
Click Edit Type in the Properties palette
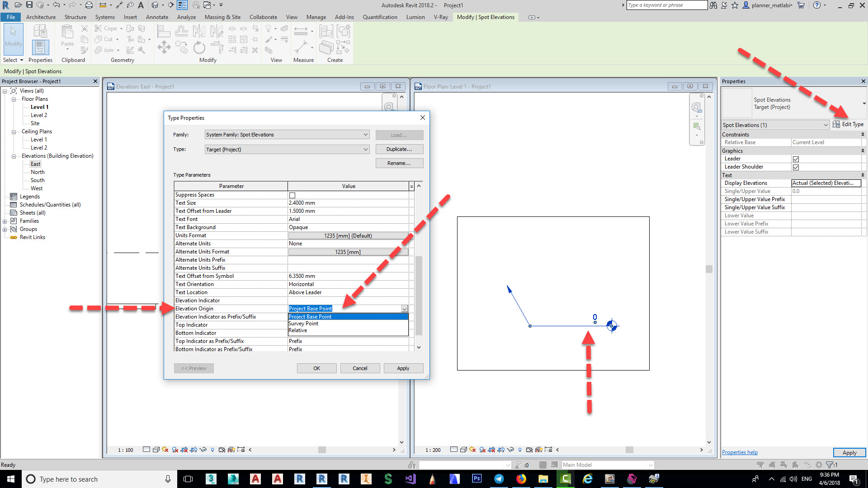(x=849, y=124)
